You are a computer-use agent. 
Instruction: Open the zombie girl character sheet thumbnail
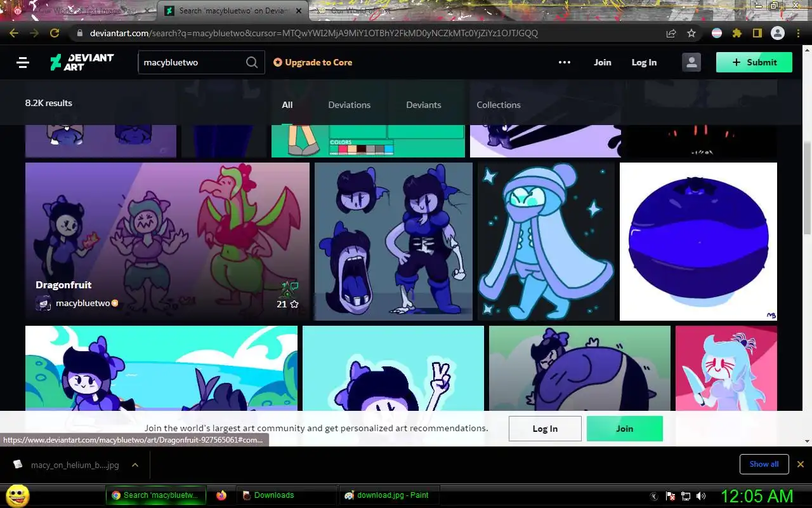tap(393, 241)
